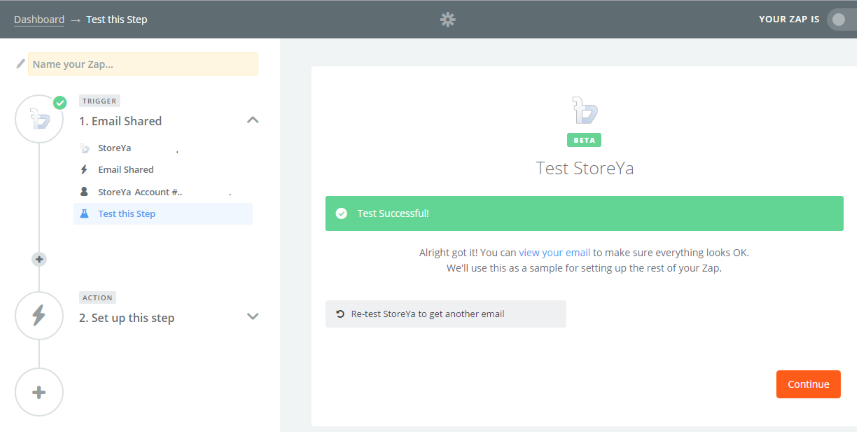Screen dimensions: 857x432
Task: Click the green checkmark badge on trigger
Action: pyautogui.click(x=60, y=102)
